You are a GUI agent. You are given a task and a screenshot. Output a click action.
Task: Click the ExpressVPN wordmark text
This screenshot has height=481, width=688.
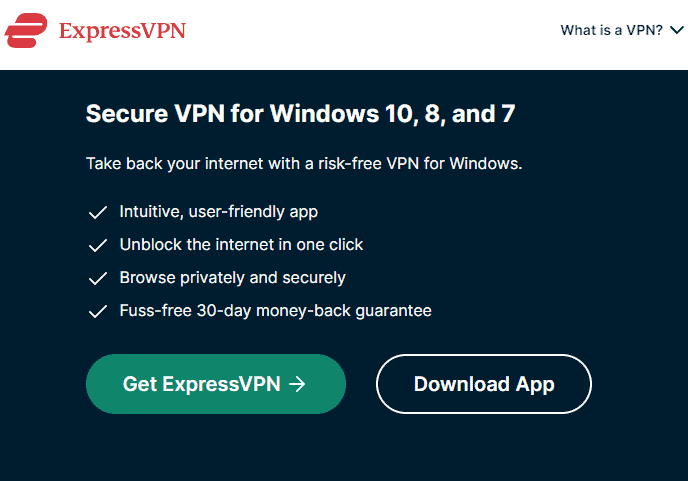[122, 31]
